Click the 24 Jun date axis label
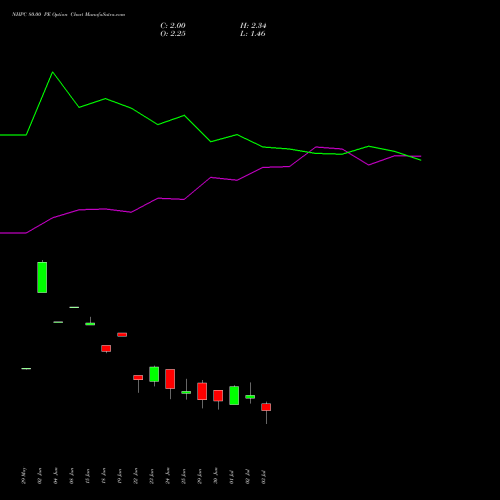The width and height of the screenshot is (500, 500). (x=168, y=476)
